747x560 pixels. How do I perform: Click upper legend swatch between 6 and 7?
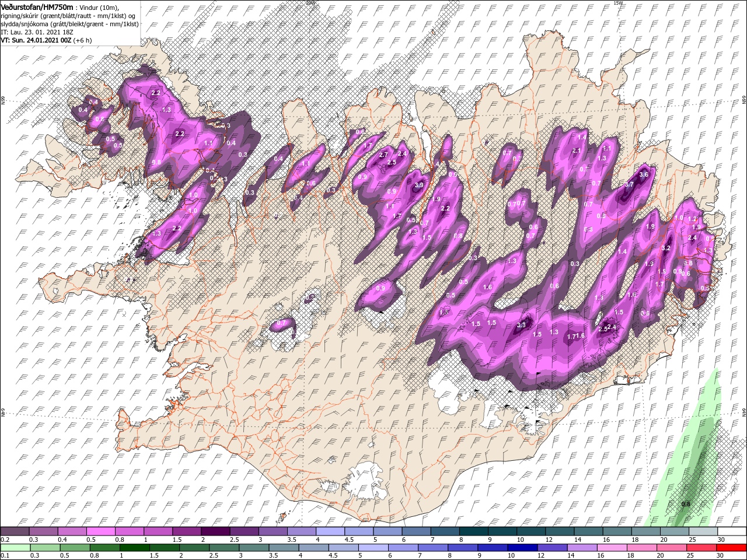pyautogui.click(x=416, y=531)
